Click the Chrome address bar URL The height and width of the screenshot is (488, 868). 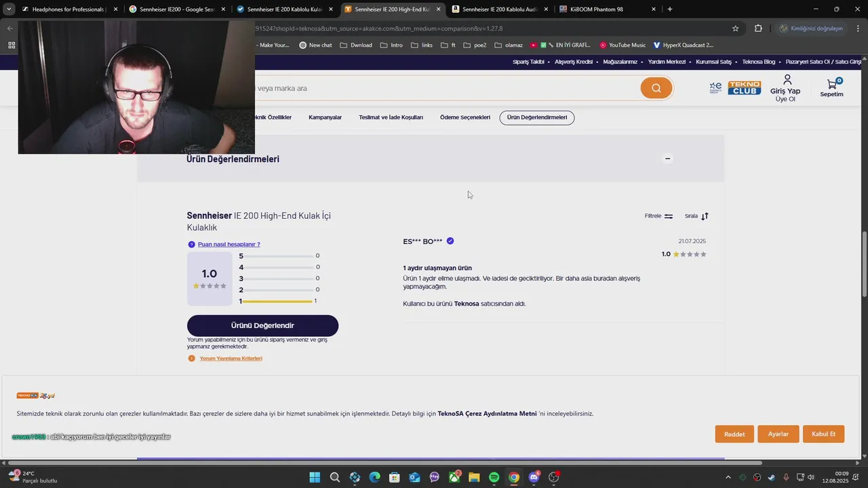coord(378,28)
